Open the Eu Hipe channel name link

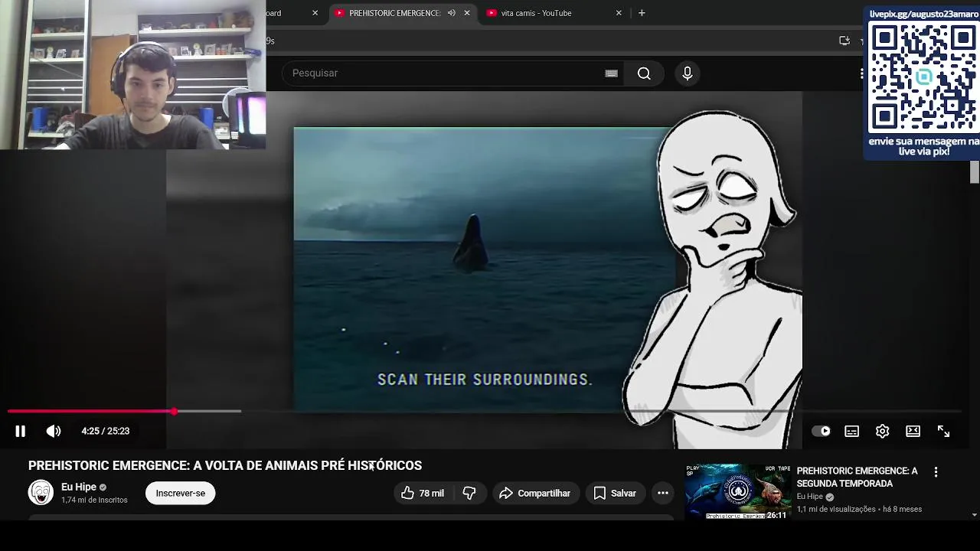pyautogui.click(x=79, y=487)
